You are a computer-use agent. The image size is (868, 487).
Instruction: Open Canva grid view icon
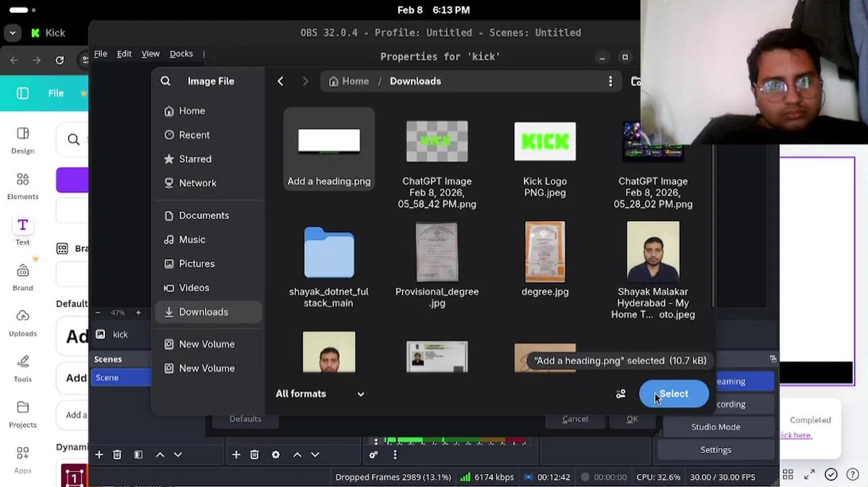pos(788,474)
